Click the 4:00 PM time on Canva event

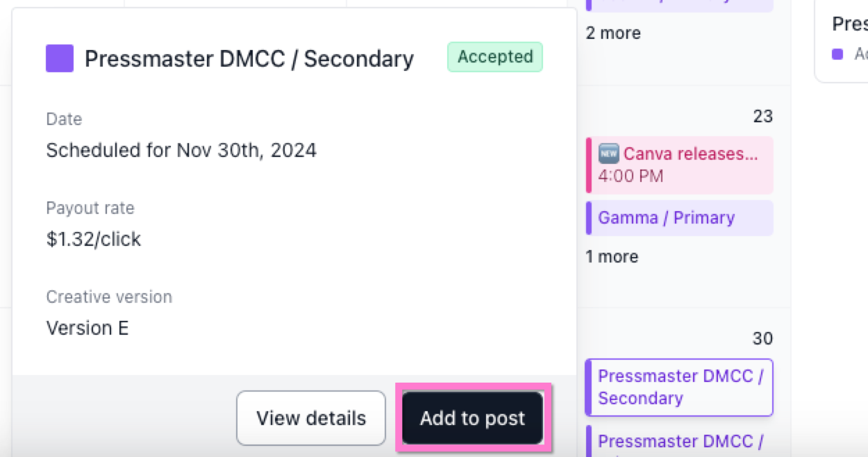click(631, 176)
